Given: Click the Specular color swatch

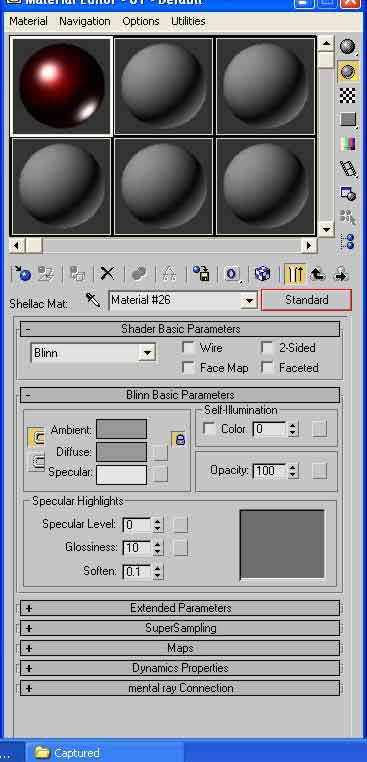Looking at the screenshot, I should pos(122,475).
